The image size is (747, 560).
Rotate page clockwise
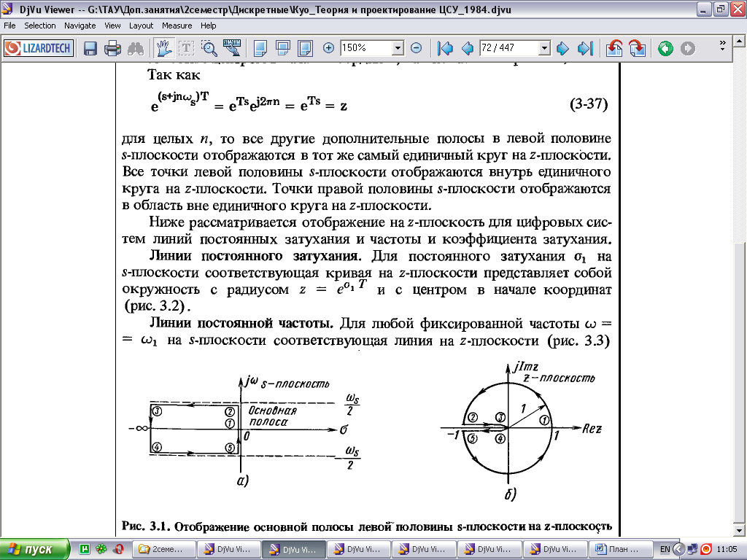click(637, 48)
